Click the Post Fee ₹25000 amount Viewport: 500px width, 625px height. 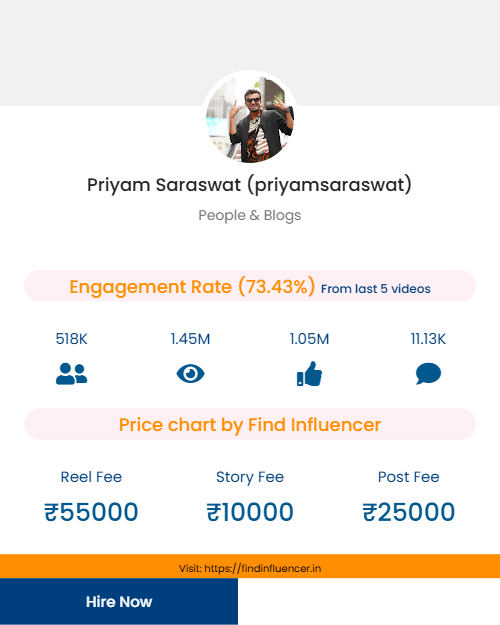409,512
